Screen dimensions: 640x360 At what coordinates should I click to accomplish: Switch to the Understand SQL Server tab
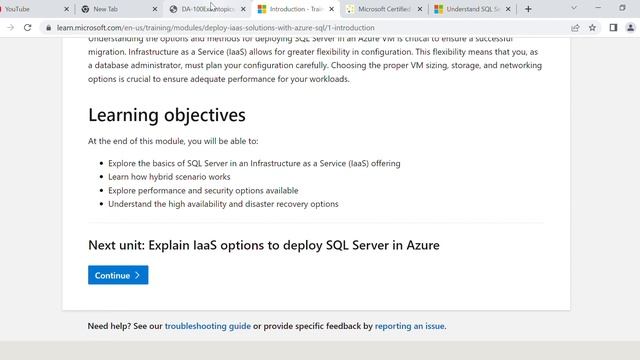click(472, 9)
